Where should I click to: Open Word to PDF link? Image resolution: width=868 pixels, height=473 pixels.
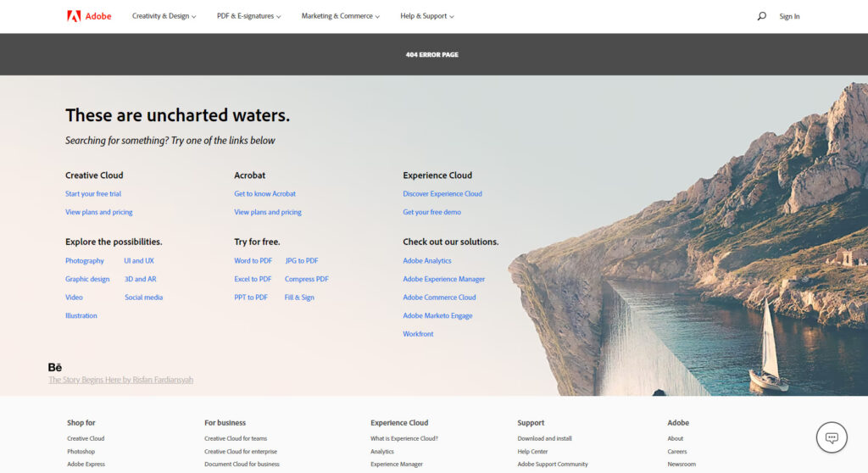[x=253, y=261]
